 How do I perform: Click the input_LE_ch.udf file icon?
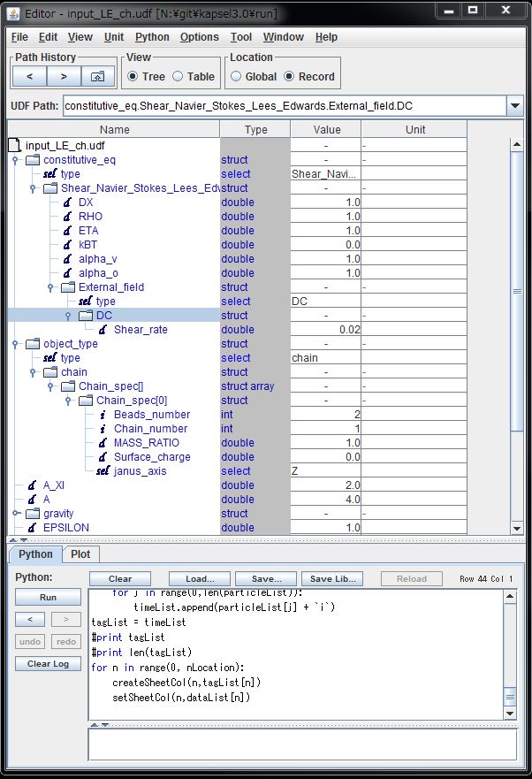pyautogui.click(x=14, y=146)
